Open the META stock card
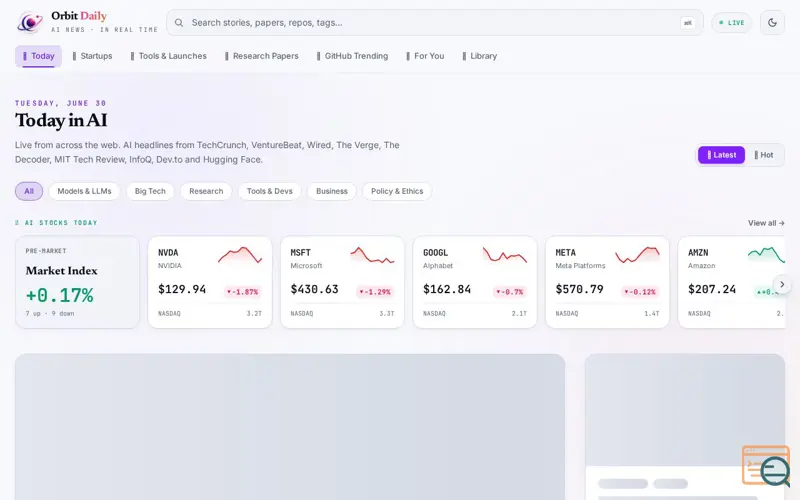 pyautogui.click(x=607, y=282)
